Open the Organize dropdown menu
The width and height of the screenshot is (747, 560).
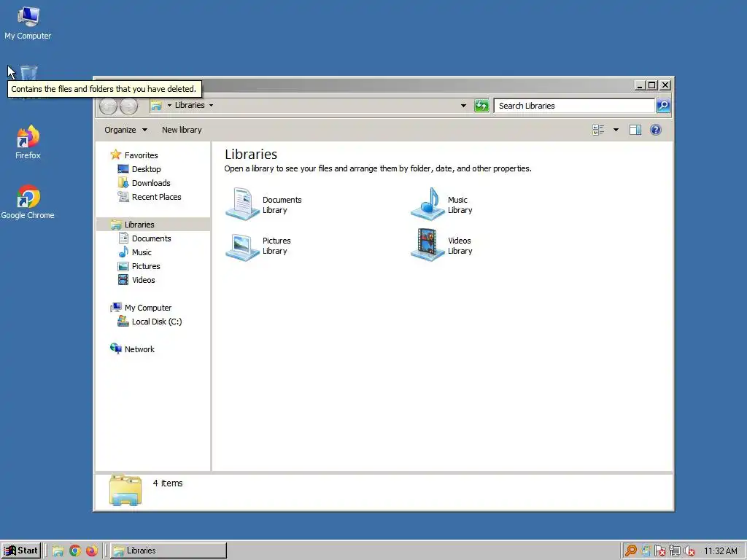[125, 130]
